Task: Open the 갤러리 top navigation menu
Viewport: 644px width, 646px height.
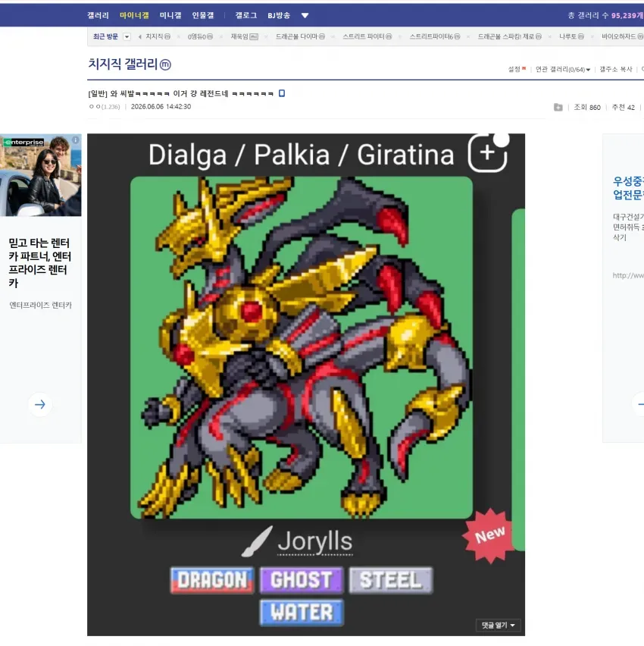Action: click(98, 16)
